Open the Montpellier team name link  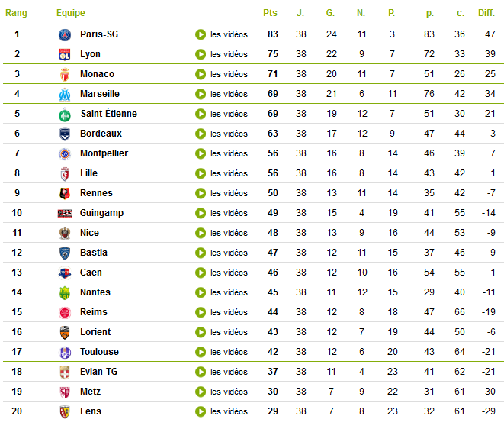pos(104,153)
